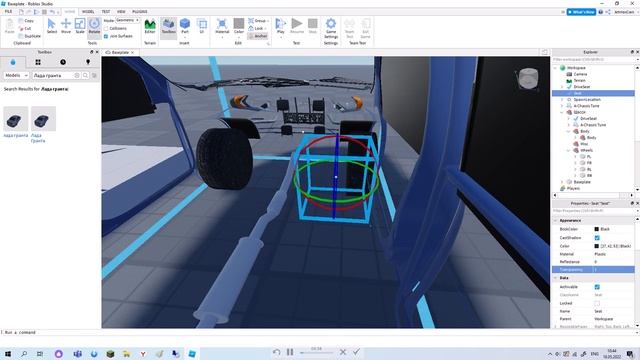The width and height of the screenshot is (640, 360).
Task: Open the Terrain Editor
Action: click(150, 26)
